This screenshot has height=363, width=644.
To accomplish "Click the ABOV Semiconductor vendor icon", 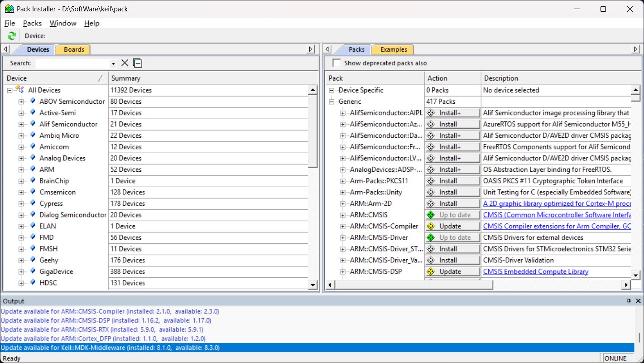I will [33, 101].
